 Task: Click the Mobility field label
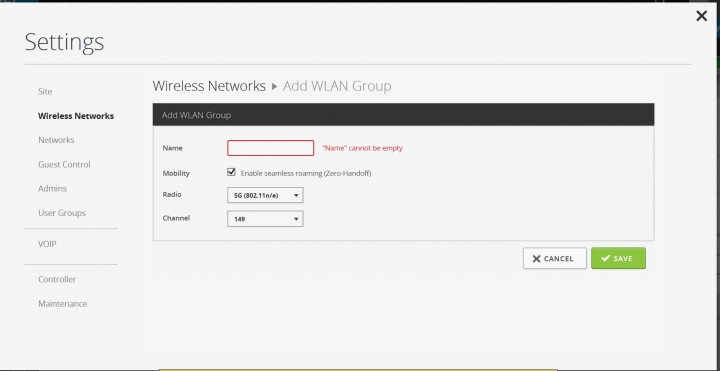(176, 173)
